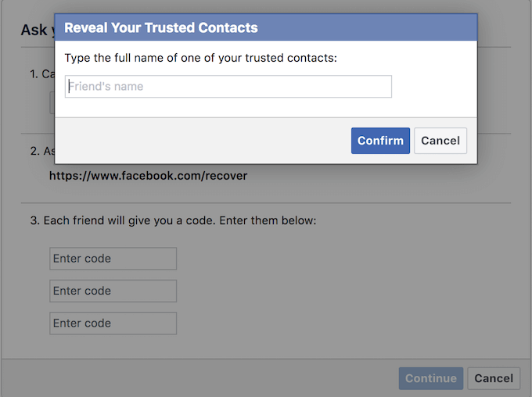Cancel the Reveal Your Trusted Contacts dialog
The width and height of the screenshot is (532, 397).
pyautogui.click(x=440, y=141)
